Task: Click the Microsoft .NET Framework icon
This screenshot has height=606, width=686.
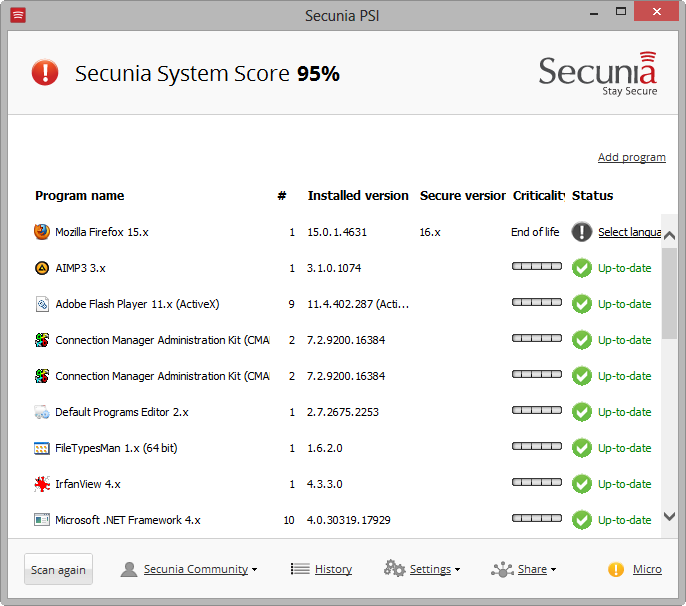Action: pyautogui.click(x=42, y=520)
